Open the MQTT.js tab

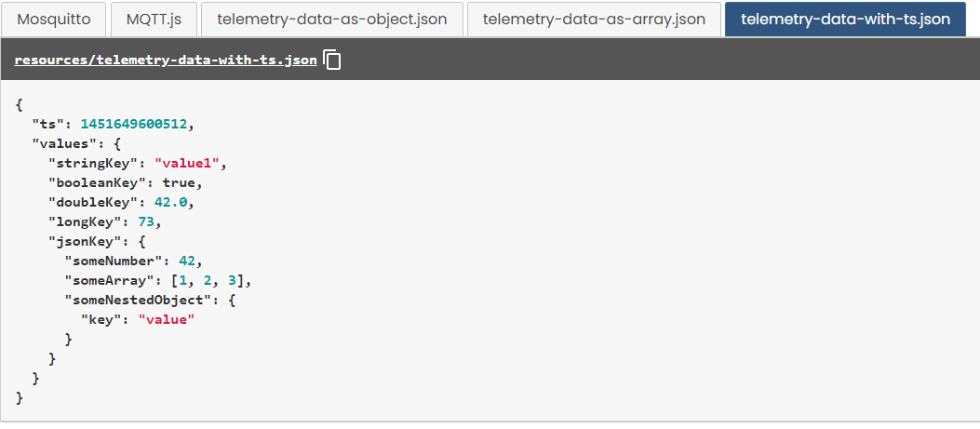click(x=153, y=19)
